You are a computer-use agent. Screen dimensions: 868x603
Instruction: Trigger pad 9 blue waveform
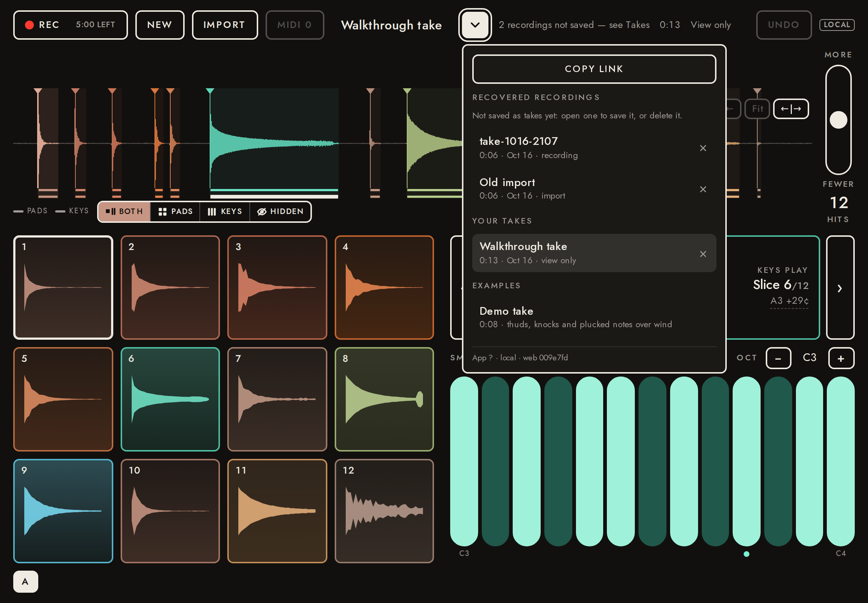tap(63, 511)
